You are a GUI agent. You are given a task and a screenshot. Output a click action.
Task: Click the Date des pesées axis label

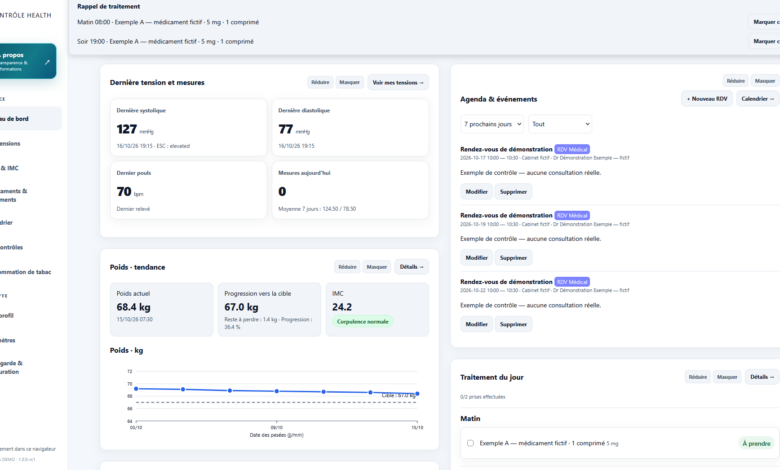click(277, 435)
